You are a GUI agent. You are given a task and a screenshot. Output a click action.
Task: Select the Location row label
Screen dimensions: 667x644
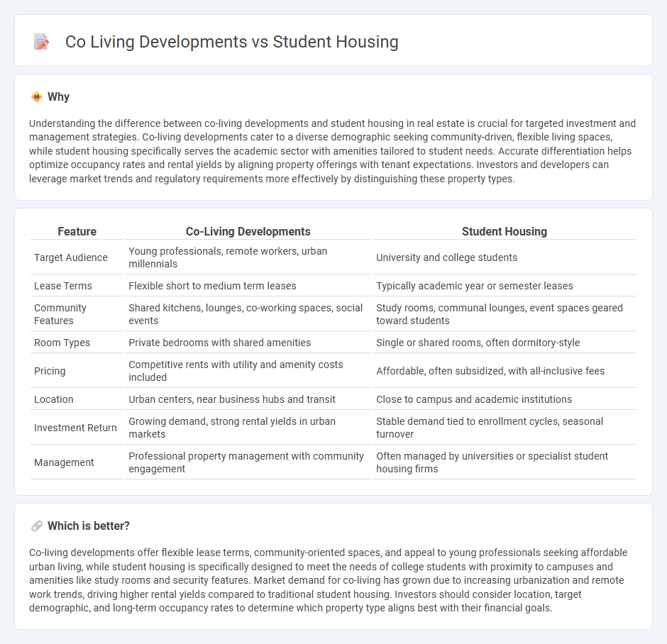(x=54, y=399)
